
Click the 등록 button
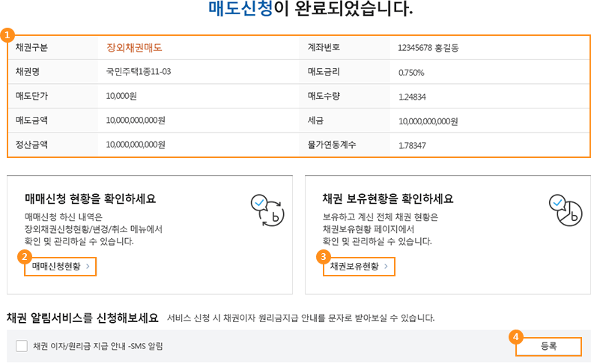548,346
